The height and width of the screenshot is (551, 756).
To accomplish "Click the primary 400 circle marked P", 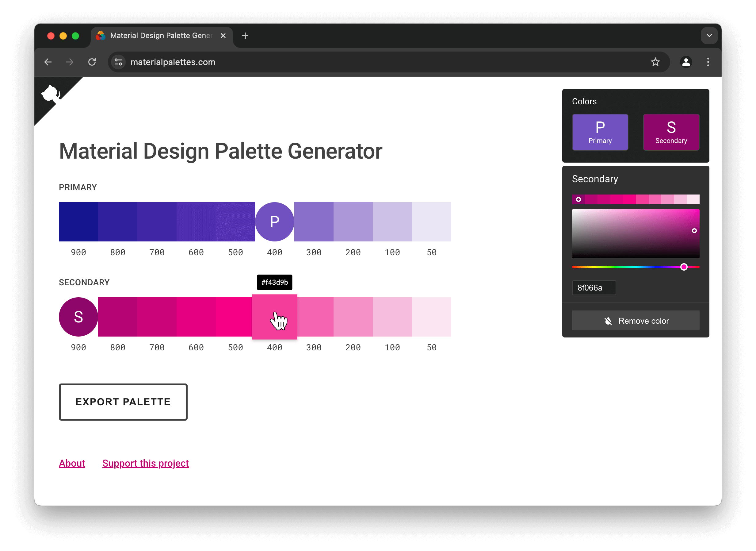I will tap(274, 222).
